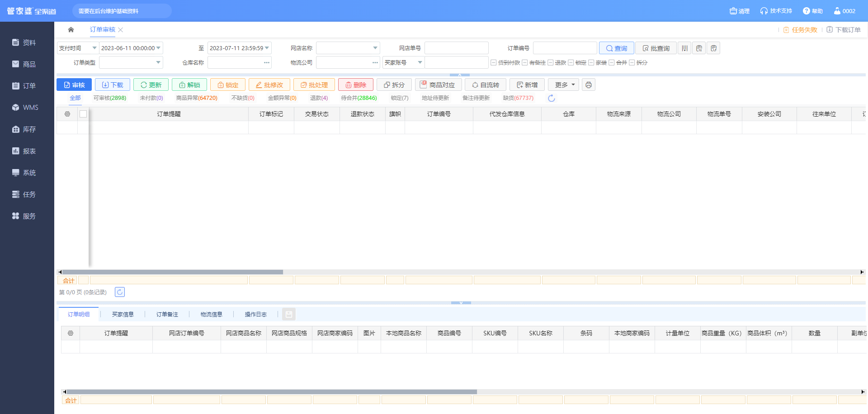Toggle the 退款 filter checkbox
Image resolution: width=868 pixels, height=414 pixels.
click(551, 63)
